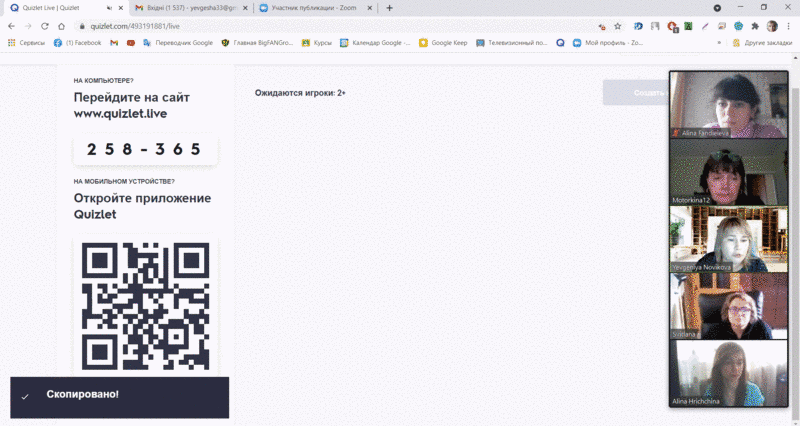
Task: Open the Quizlet icon bookmark
Action: point(560,43)
